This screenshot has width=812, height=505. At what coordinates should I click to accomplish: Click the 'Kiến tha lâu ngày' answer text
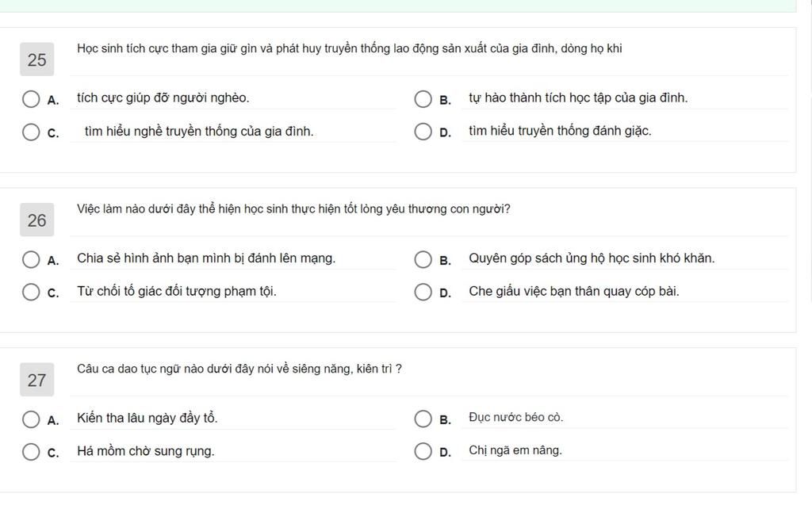pyautogui.click(x=147, y=418)
